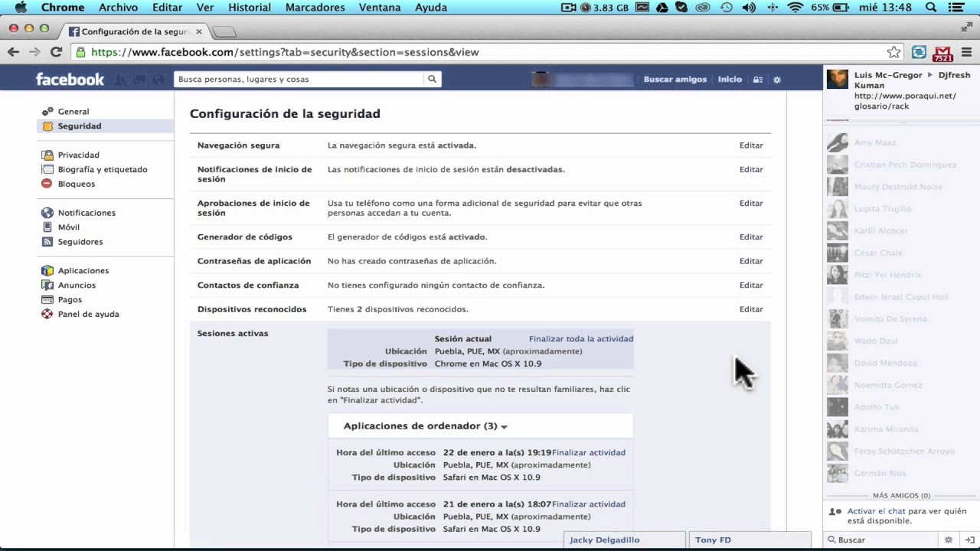The height and width of the screenshot is (551, 980).
Task: Finalizar actividad for 22 de enero session
Action: pos(589,453)
